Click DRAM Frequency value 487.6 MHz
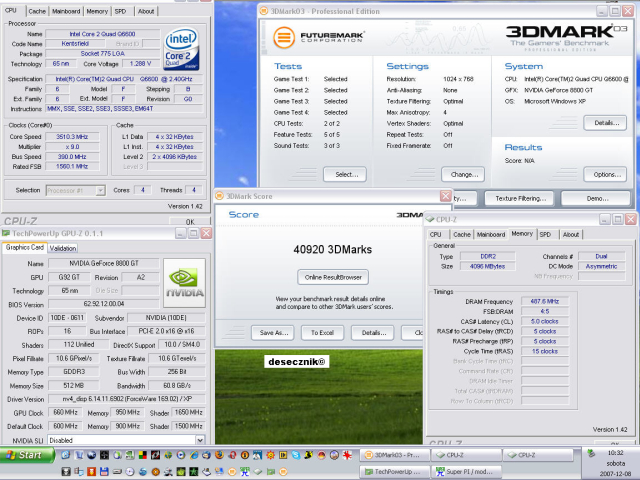640x480 pixels. click(544, 301)
